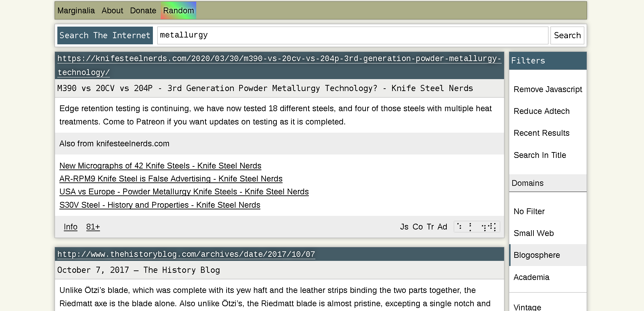Choose the Small Web domain filter

tap(533, 233)
